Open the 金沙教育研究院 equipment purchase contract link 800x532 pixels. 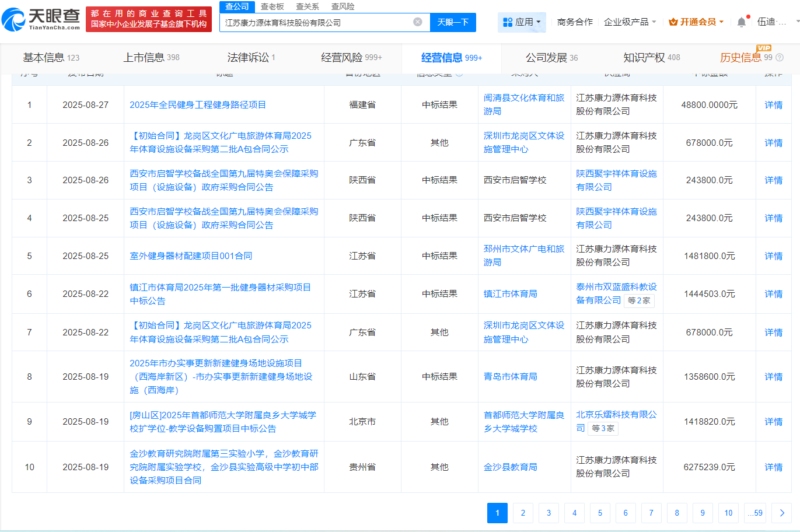coord(224,467)
